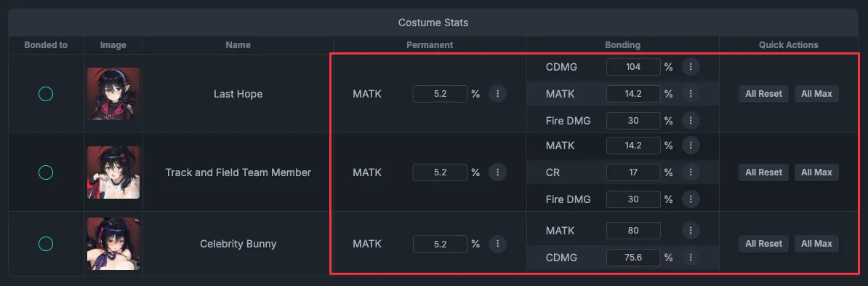This screenshot has width=868, height=286.
Task: Click All Max for Track and Field Team Member
Action: pos(816,172)
